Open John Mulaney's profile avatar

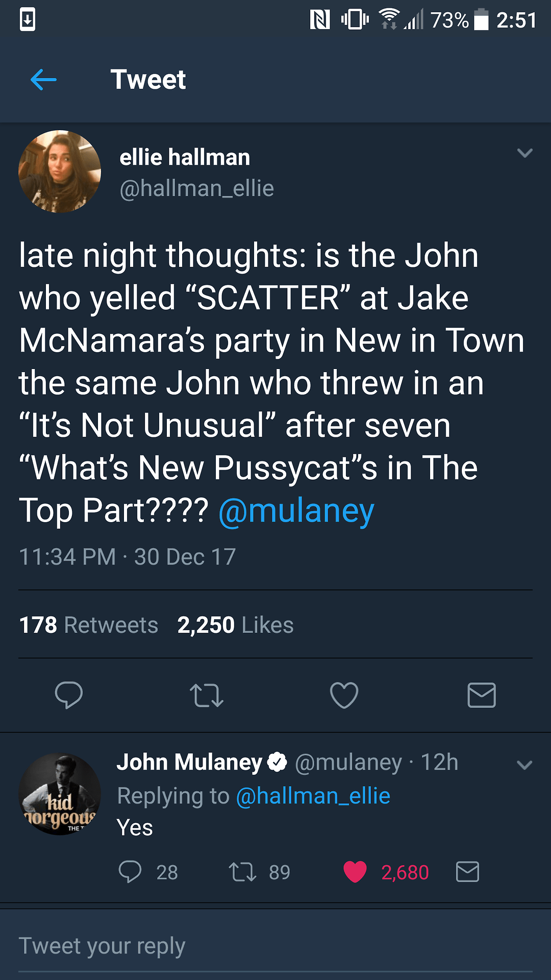[x=60, y=794]
